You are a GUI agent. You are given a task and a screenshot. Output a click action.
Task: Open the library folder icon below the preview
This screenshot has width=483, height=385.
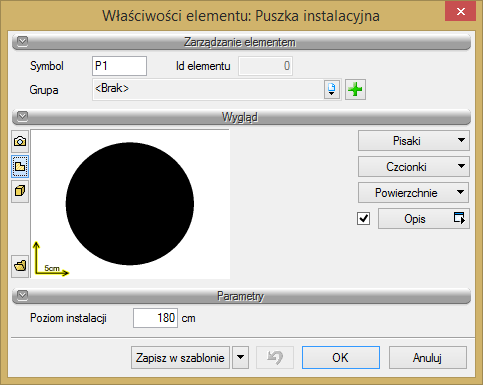pos(20,266)
